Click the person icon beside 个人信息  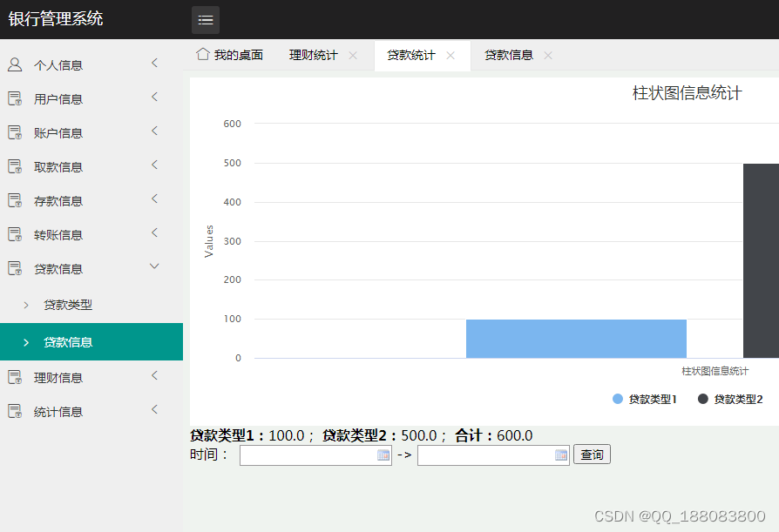tap(15, 64)
